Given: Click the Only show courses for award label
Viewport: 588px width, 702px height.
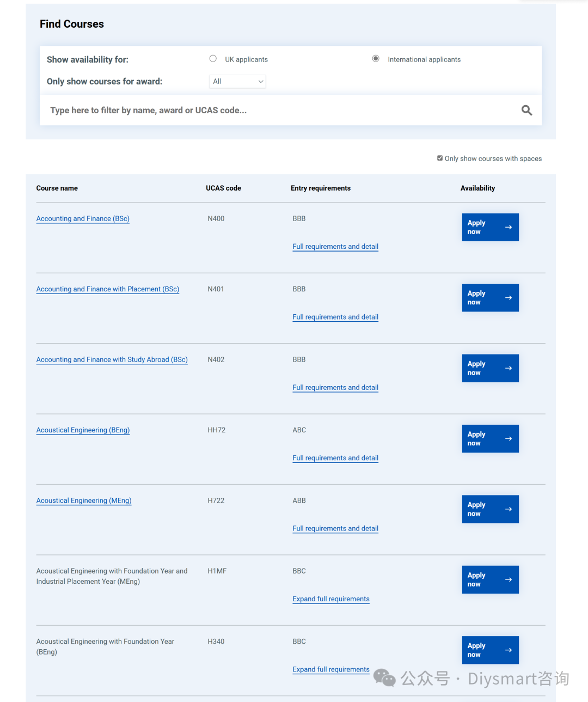Looking at the screenshot, I should click(105, 82).
